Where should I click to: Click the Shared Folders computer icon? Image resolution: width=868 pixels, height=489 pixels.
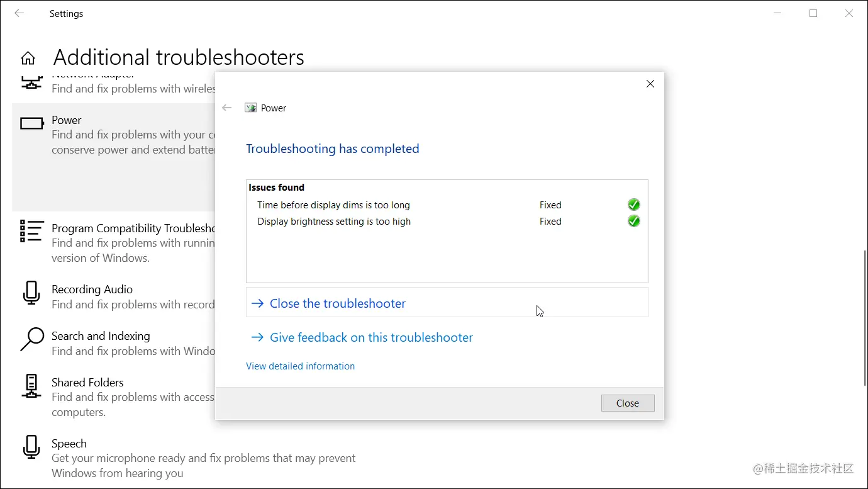click(x=31, y=386)
